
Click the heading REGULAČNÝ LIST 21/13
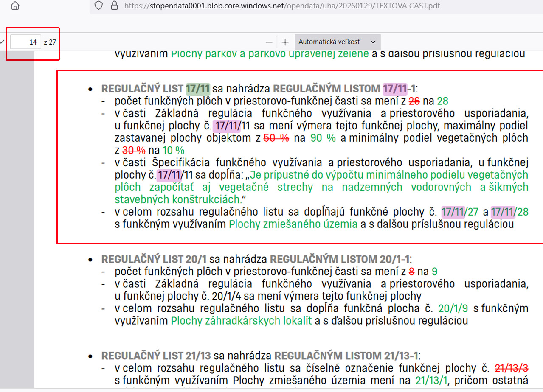tap(157, 356)
